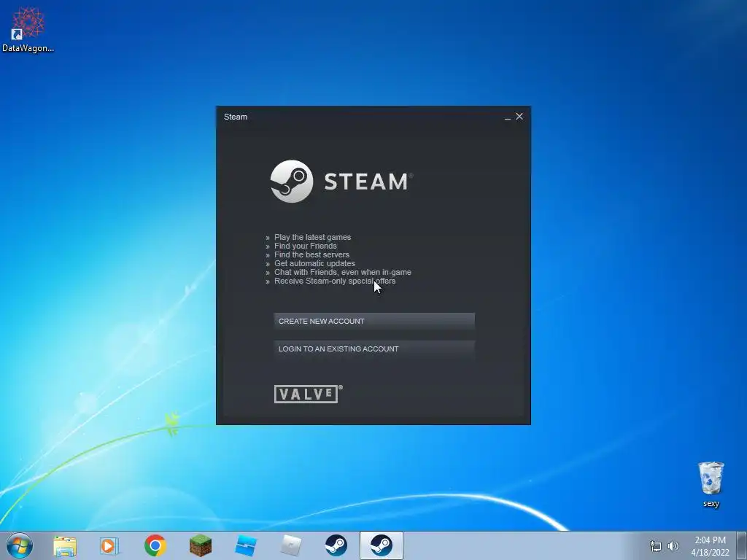Click 'Find your Friends' text

pos(306,246)
